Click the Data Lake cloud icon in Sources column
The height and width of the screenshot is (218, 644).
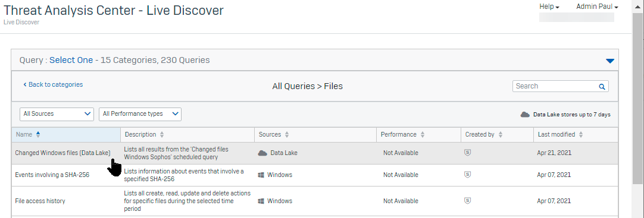[x=262, y=153]
